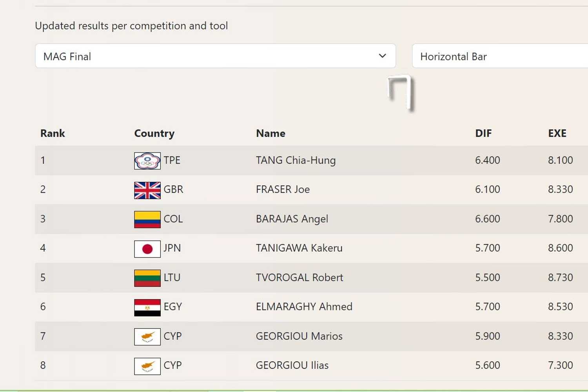Click the Country column header
Viewport: 588px width, 392px height.
154,133
